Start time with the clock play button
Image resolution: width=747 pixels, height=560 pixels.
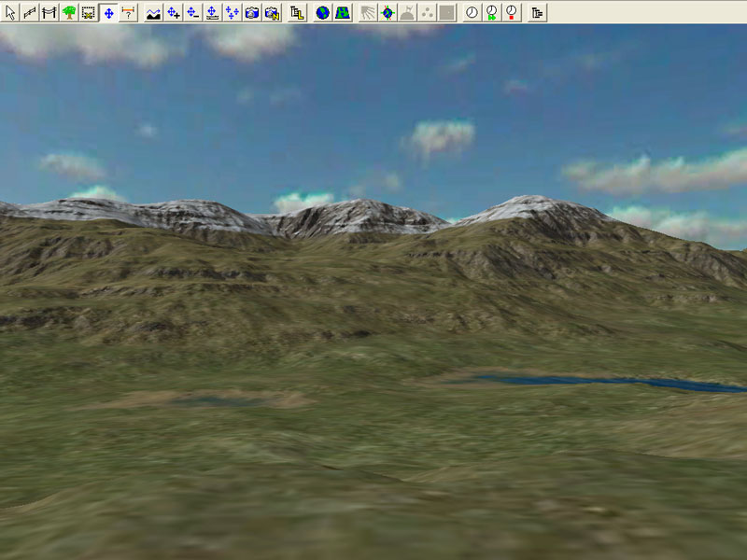pyautogui.click(x=491, y=13)
